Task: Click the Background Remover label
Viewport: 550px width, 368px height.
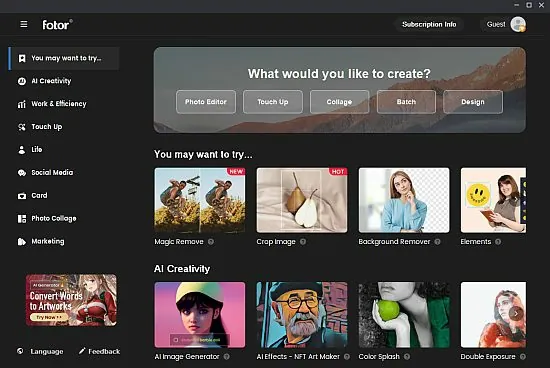Action: coord(394,242)
